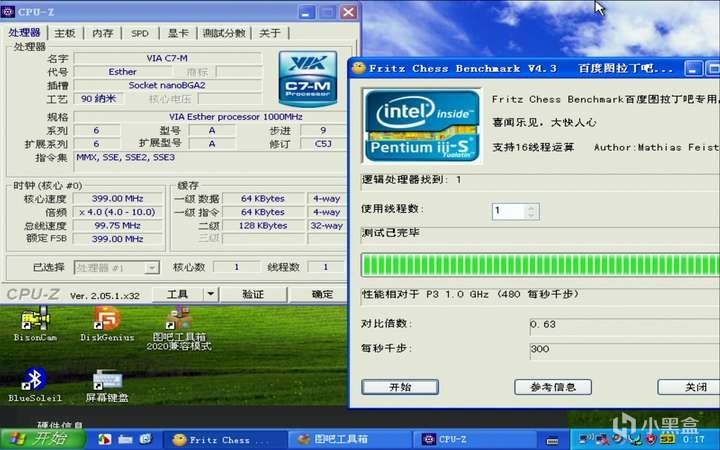Switch to 图吧工具箱 taskbar button
Viewport: 720px width, 450px height.
tap(351, 439)
